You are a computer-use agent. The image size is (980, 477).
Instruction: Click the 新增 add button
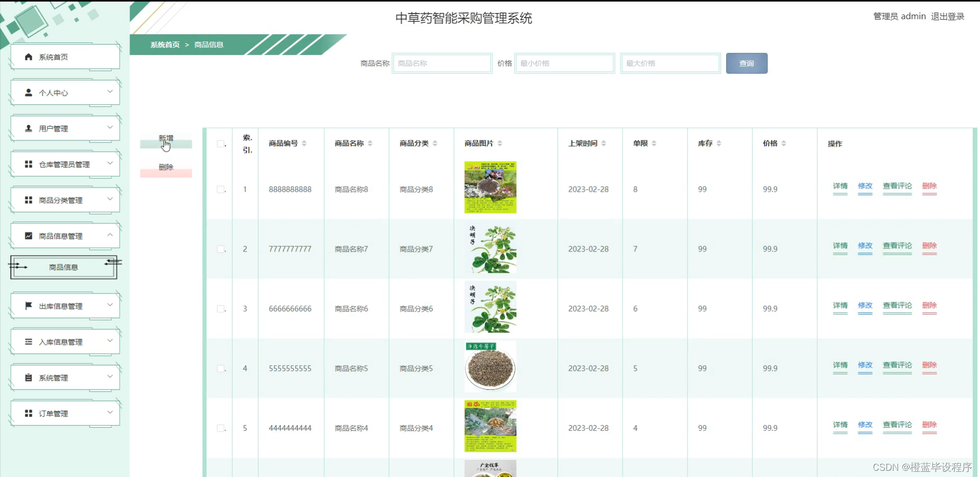(166, 138)
